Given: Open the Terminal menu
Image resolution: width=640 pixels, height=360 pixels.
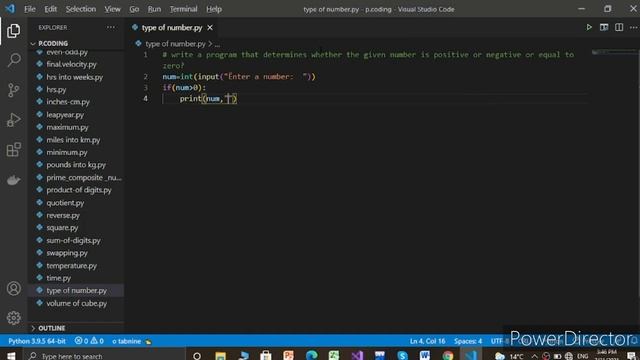Looking at the screenshot, I should coord(183,9).
